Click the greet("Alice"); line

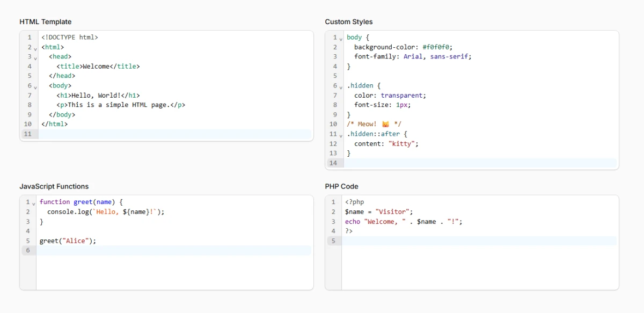click(x=68, y=241)
